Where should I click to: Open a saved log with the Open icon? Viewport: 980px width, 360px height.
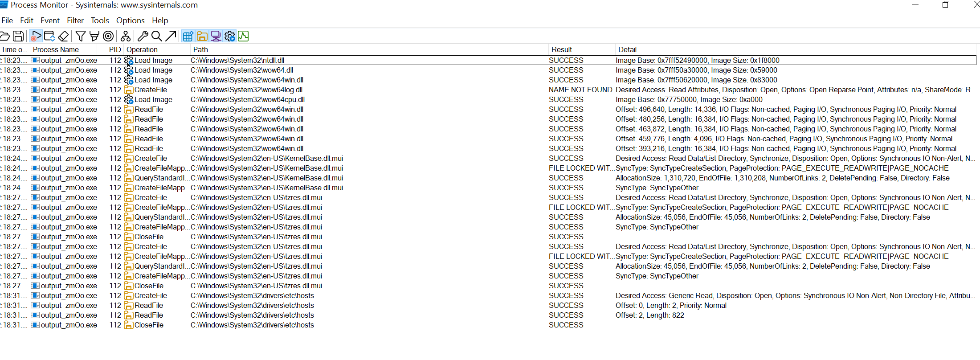pyautogui.click(x=4, y=36)
